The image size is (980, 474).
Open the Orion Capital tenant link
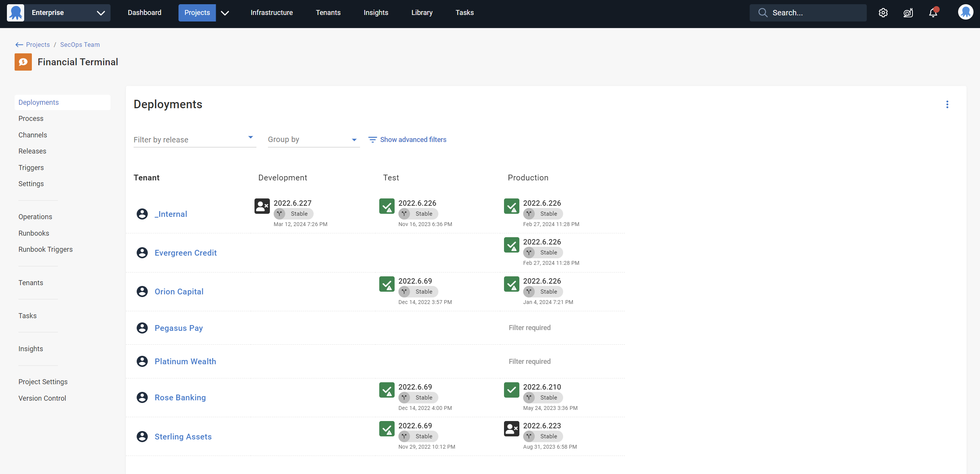click(179, 292)
